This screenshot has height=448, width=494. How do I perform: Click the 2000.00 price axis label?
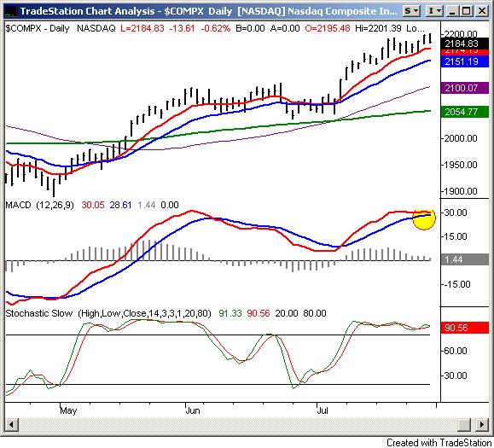point(461,138)
